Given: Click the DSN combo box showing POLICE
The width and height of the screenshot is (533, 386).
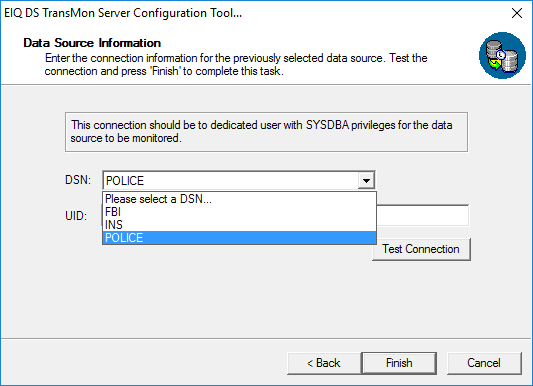Looking at the screenshot, I should [x=239, y=180].
